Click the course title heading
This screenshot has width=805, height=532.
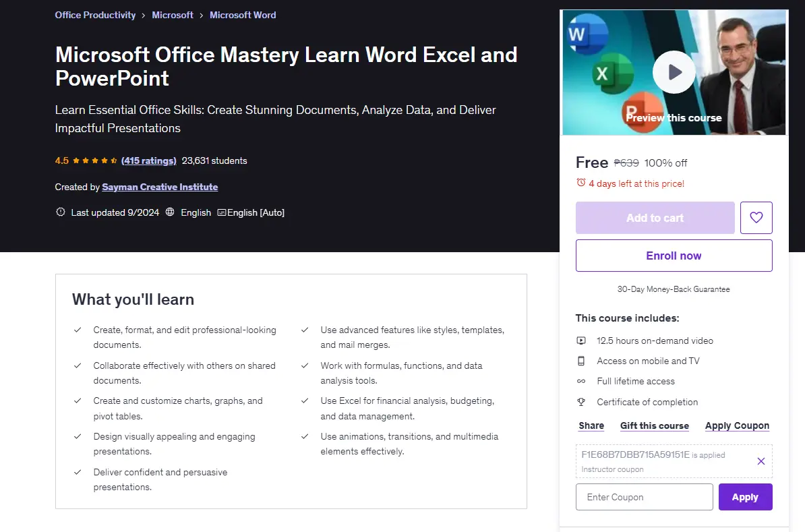click(x=286, y=66)
